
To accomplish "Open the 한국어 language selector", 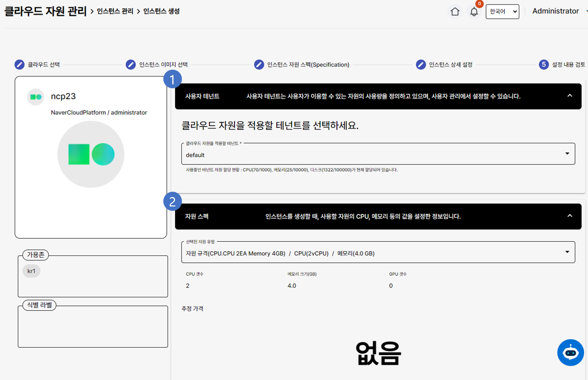I will pyautogui.click(x=502, y=11).
